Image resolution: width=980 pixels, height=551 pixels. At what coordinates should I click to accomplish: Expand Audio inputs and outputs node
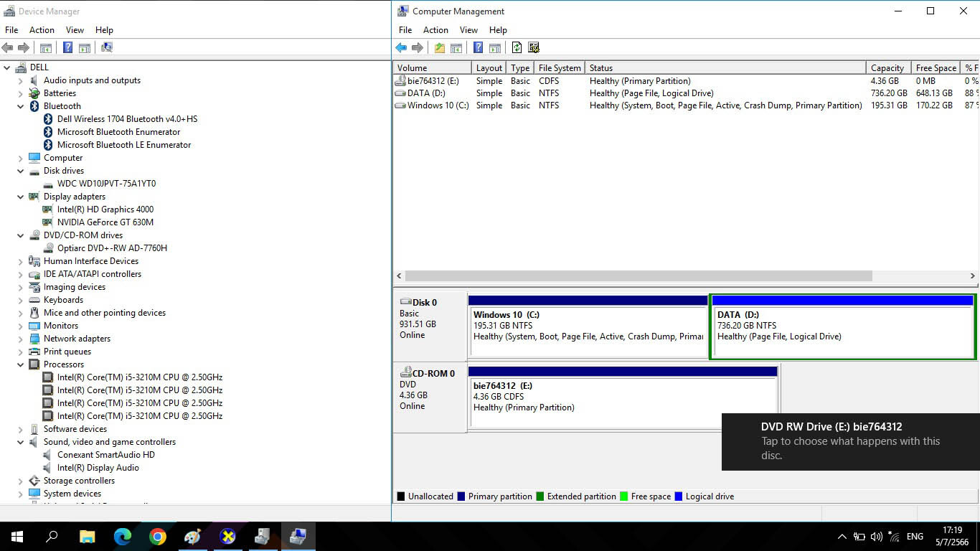[21, 80]
